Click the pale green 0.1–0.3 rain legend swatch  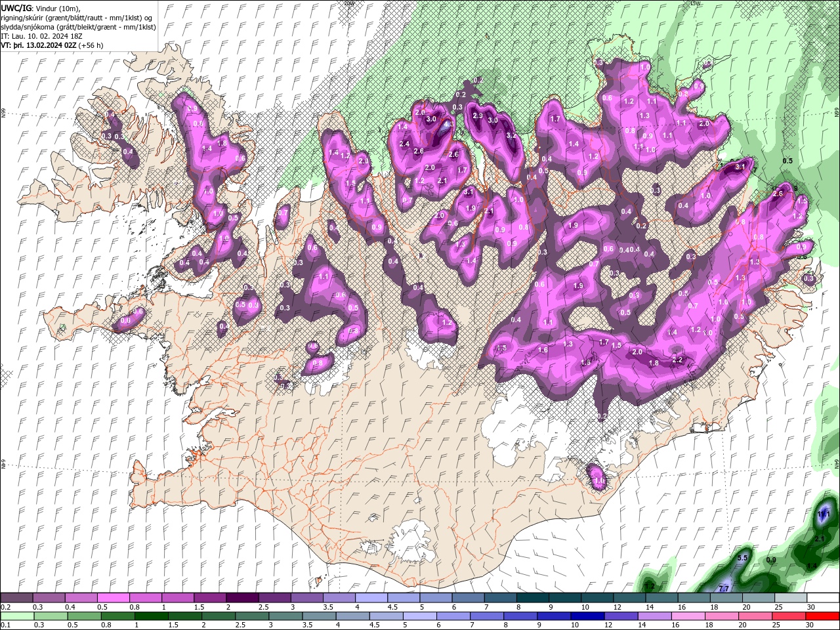point(16,616)
